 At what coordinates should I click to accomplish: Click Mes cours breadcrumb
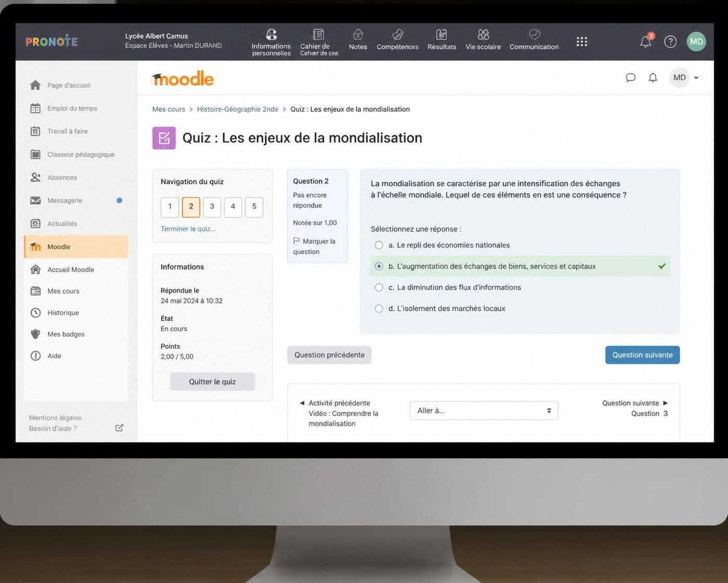[168, 109]
